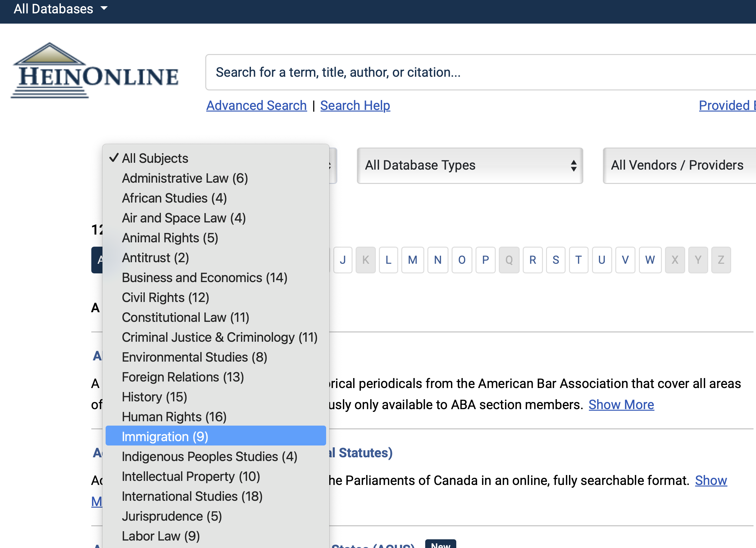Focus the search term input field
756x548 pixels.
[480, 72]
